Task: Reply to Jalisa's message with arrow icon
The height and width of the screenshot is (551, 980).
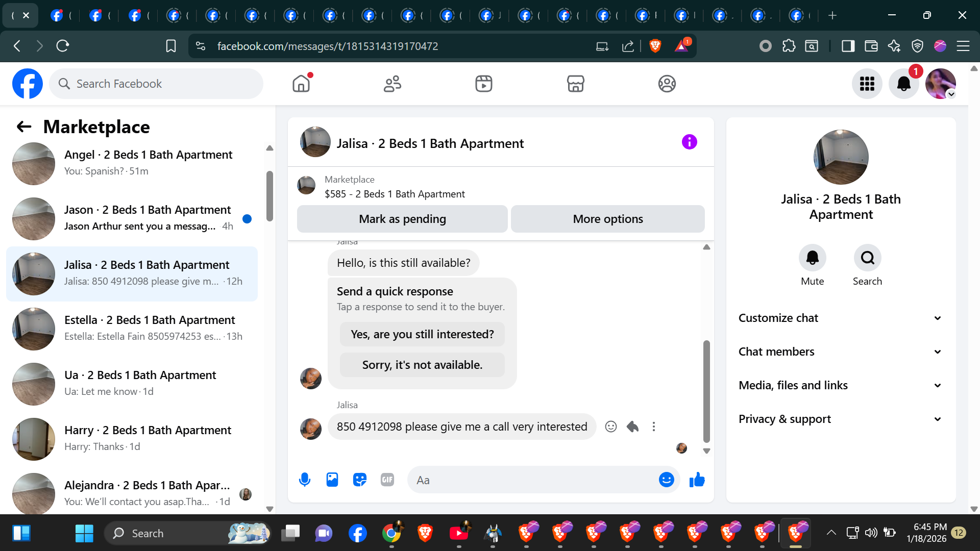Action: pyautogui.click(x=632, y=427)
